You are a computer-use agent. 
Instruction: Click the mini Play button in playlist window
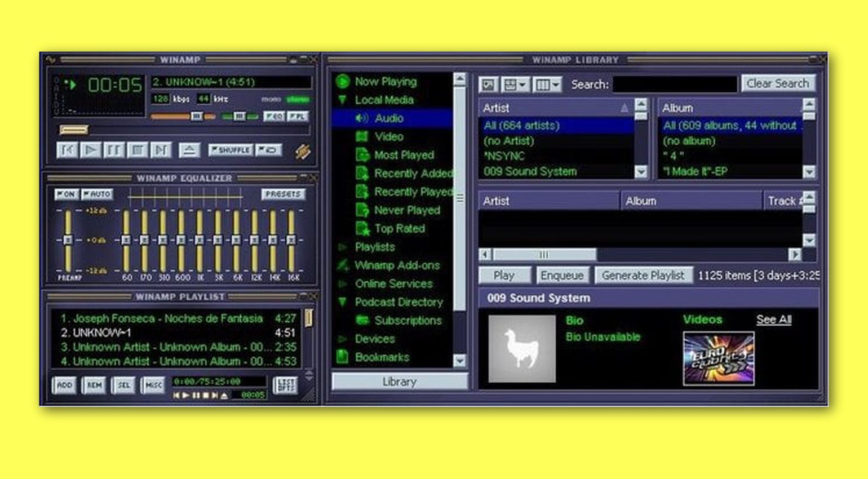click(186, 396)
